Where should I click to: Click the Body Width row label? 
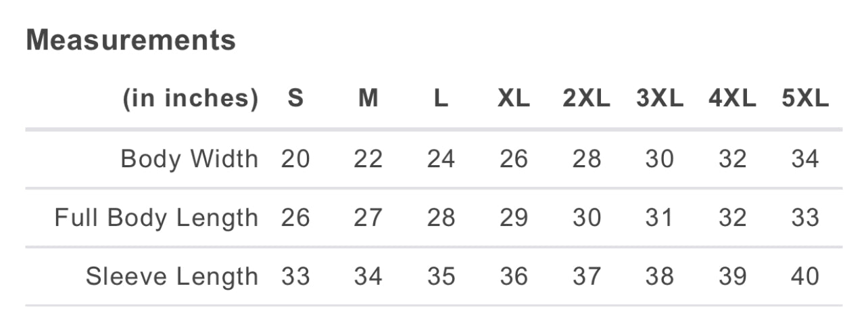(x=189, y=159)
